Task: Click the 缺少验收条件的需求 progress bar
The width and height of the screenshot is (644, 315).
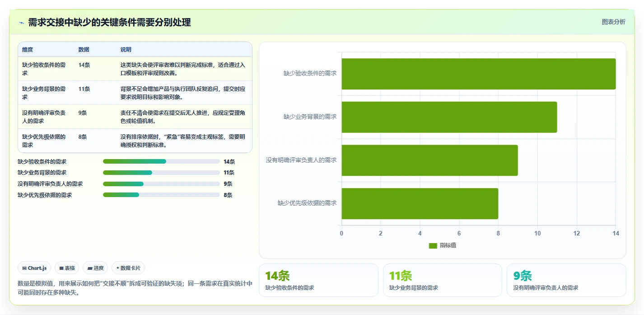Action: coord(161,161)
